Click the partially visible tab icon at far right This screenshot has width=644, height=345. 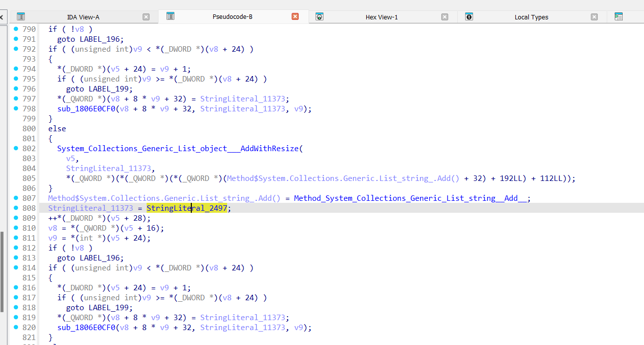(618, 17)
